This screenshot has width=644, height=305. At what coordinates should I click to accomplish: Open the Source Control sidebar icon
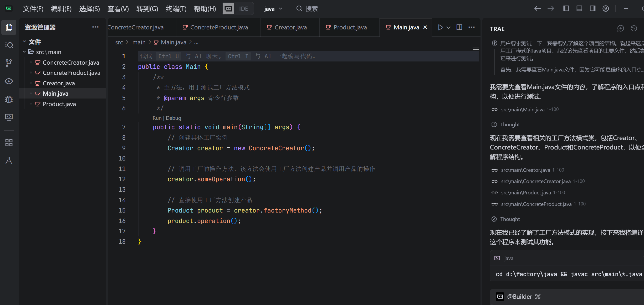[x=9, y=63]
